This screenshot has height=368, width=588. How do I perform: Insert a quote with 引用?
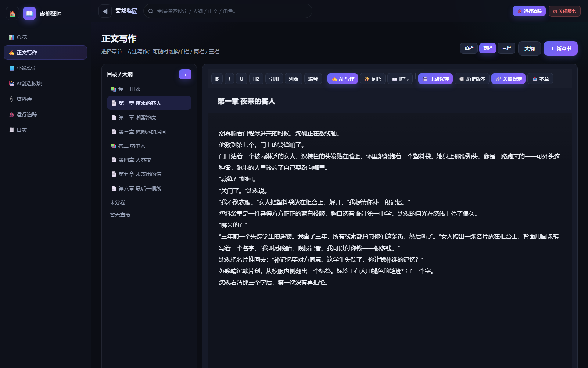coord(274,79)
